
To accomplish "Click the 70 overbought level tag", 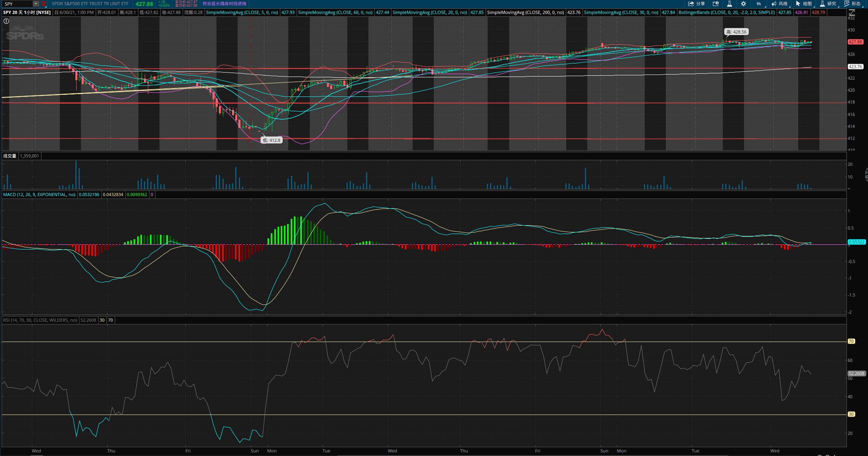I will pyautogui.click(x=851, y=341).
